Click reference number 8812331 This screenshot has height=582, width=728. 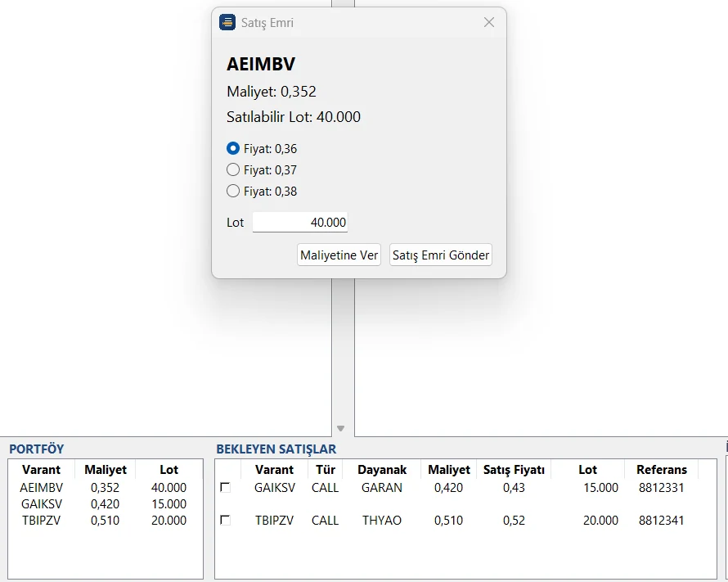(x=661, y=488)
